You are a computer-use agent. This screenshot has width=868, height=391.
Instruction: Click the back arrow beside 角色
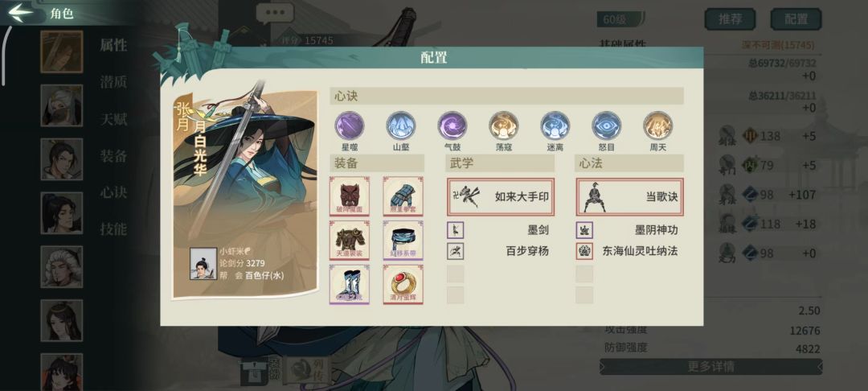(21, 12)
